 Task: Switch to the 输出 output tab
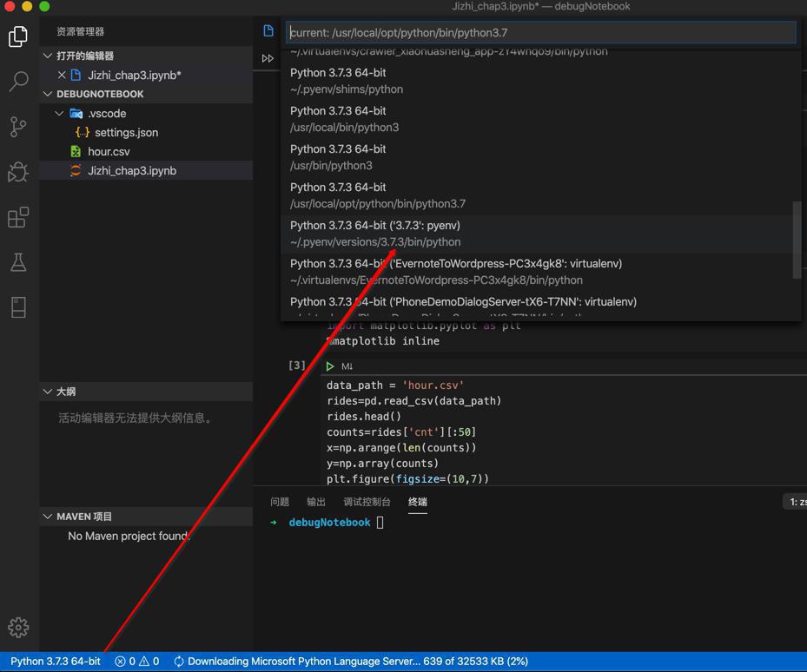click(x=316, y=502)
